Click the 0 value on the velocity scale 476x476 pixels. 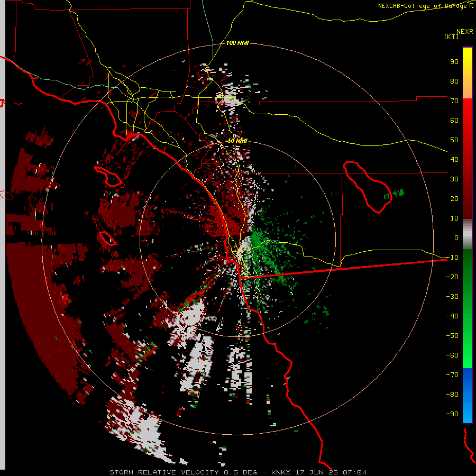[456, 238]
